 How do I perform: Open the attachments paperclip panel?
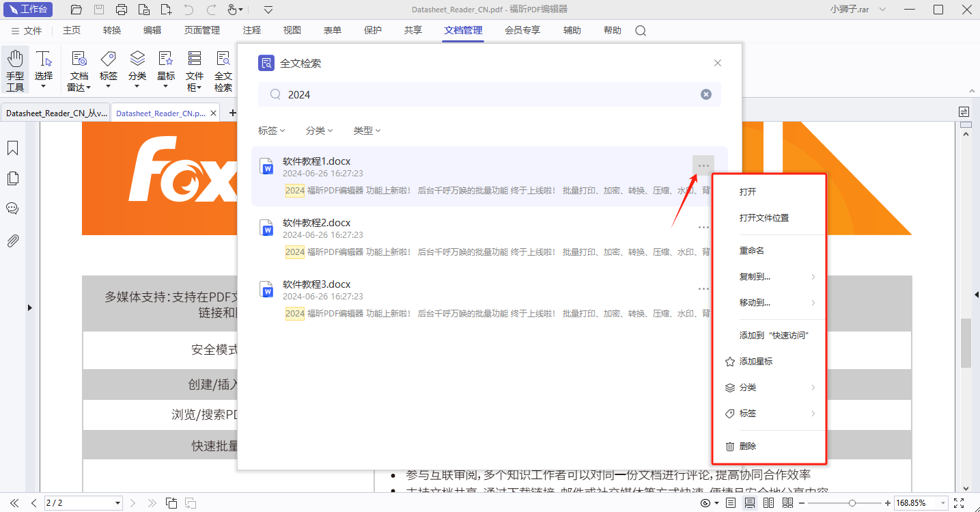coord(12,241)
